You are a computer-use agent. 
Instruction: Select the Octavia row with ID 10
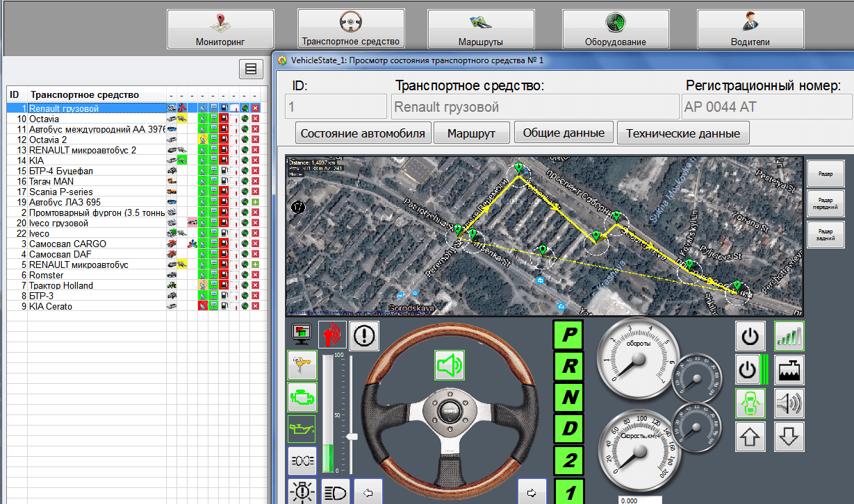point(133,119)
